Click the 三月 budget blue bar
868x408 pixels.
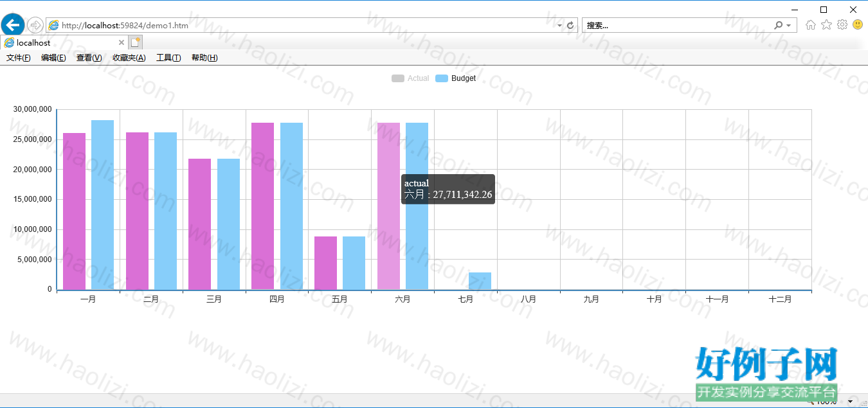pos(228,224)
